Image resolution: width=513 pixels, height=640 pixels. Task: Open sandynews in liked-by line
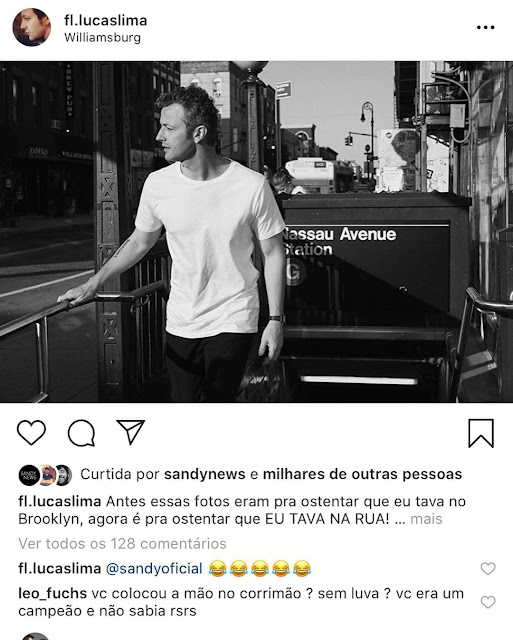pyautogui.click(x=205, y=474)
